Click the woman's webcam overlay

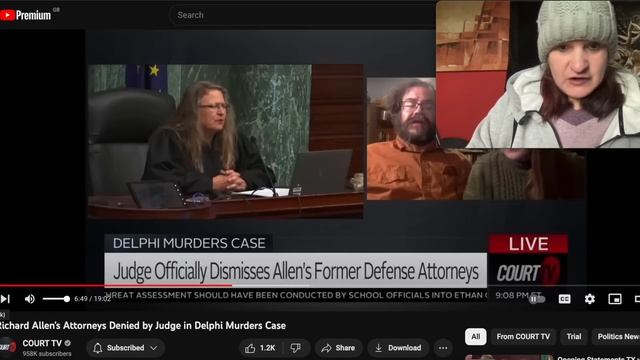tap(538, 74)
